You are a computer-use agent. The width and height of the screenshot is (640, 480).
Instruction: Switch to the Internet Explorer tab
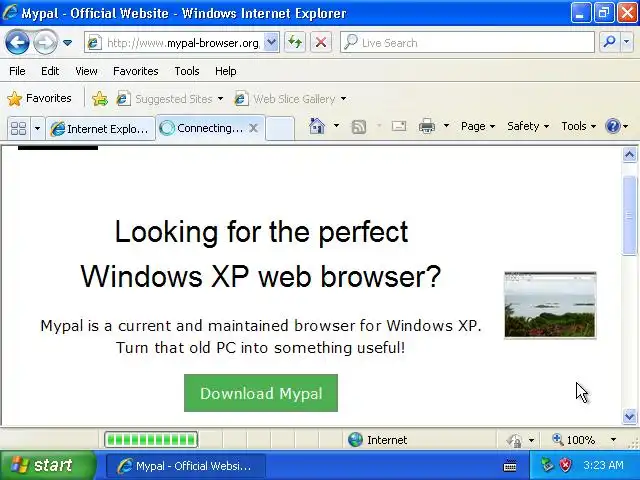point(100,129)
